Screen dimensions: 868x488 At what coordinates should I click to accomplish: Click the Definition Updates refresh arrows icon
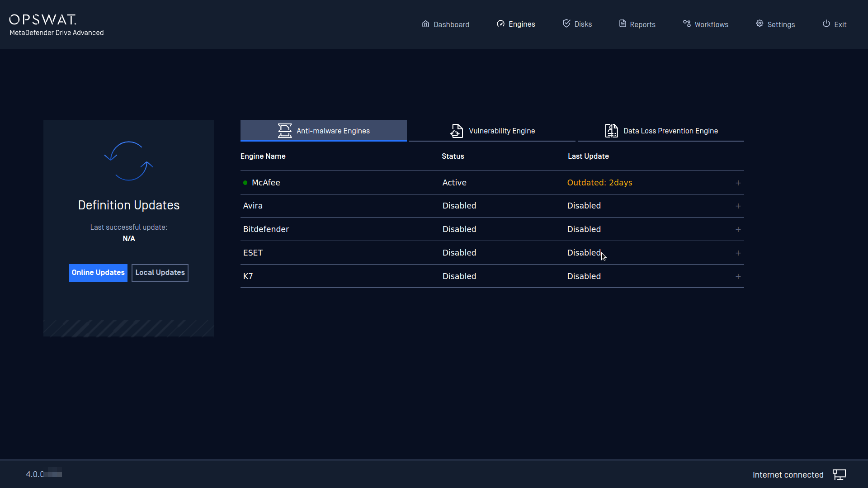pos(129,161)
